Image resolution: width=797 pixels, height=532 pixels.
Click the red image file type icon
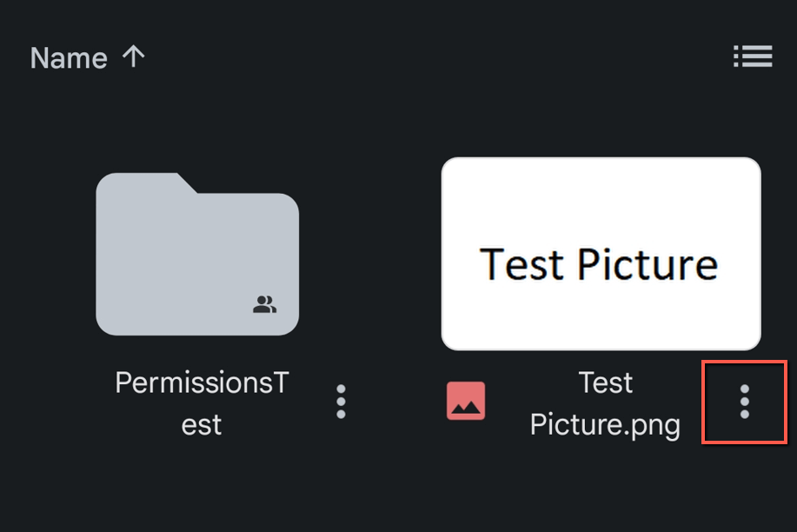coord(466,401)
